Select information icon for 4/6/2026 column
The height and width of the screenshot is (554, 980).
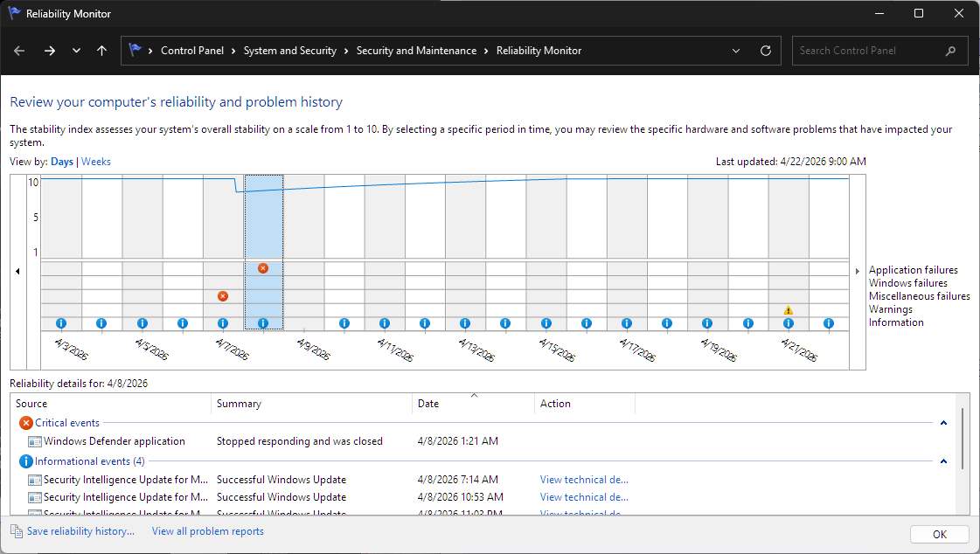pos(183,323)
